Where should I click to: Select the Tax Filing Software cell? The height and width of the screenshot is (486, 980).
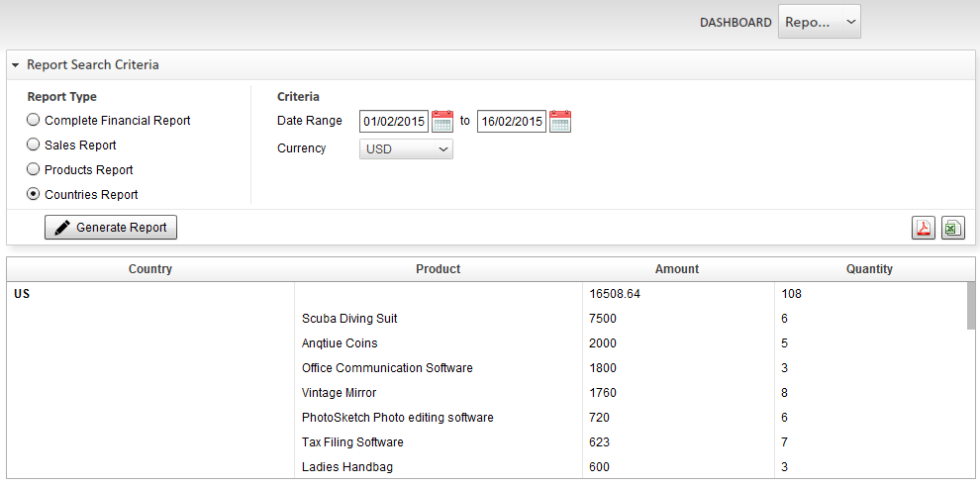click(x=439, y=442)
